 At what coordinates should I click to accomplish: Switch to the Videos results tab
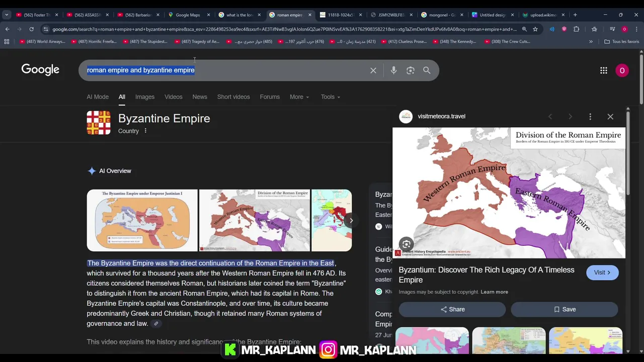[174, 97]
